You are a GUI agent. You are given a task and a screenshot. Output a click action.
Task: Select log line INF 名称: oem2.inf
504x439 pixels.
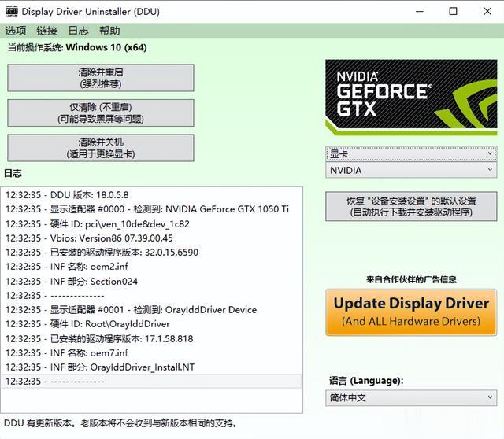point(151,266)
